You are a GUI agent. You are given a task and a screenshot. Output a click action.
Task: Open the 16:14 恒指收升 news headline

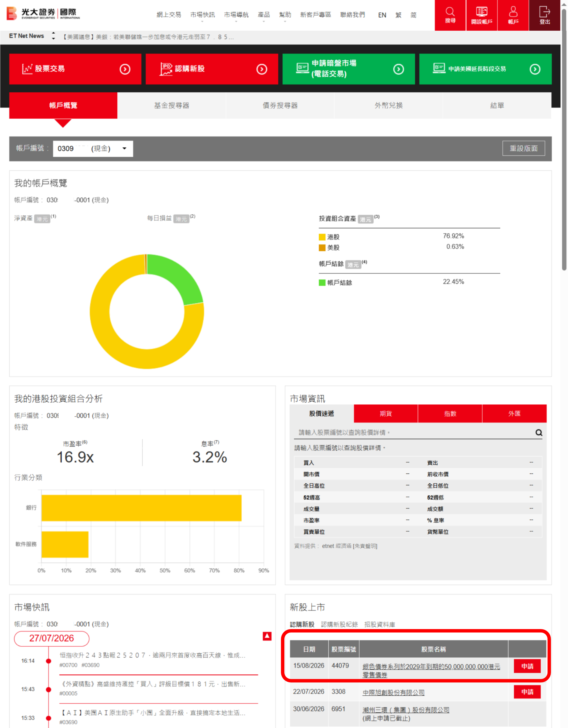coord(153,655)
